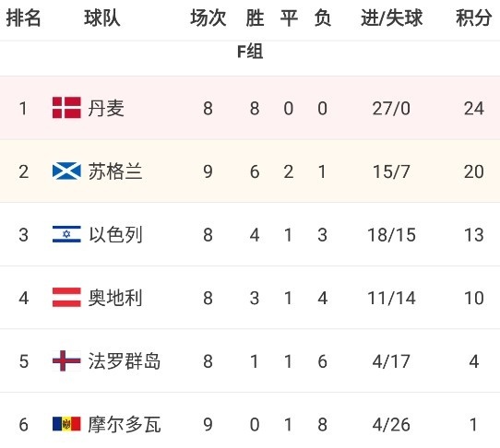The image size is (500, 448).
Task: Open the 摩尔多瓦 team page
Action: click(125, 424)
